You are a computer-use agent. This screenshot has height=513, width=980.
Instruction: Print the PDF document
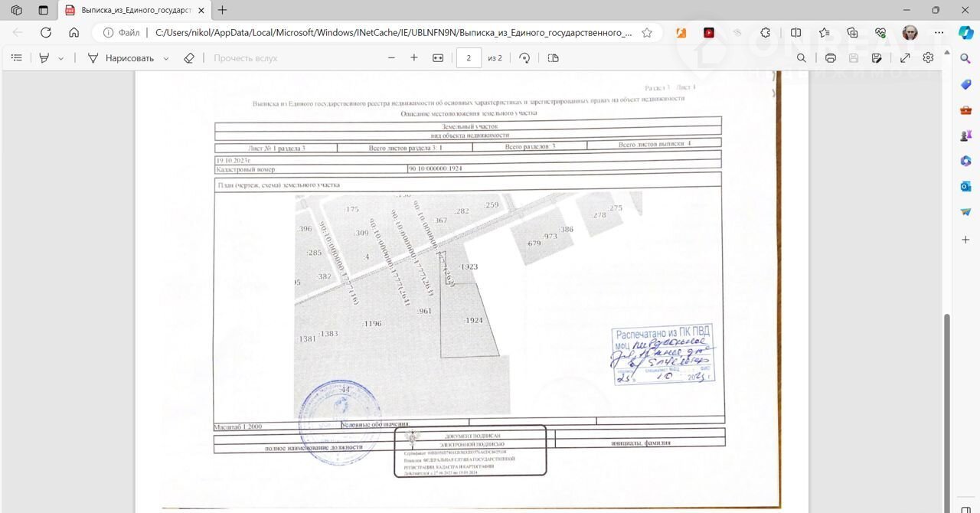coord(831,58)
